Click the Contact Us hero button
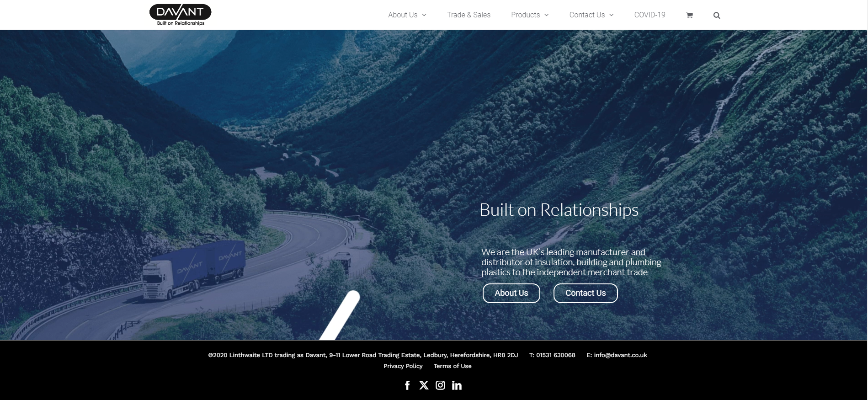 coord(586,293)
